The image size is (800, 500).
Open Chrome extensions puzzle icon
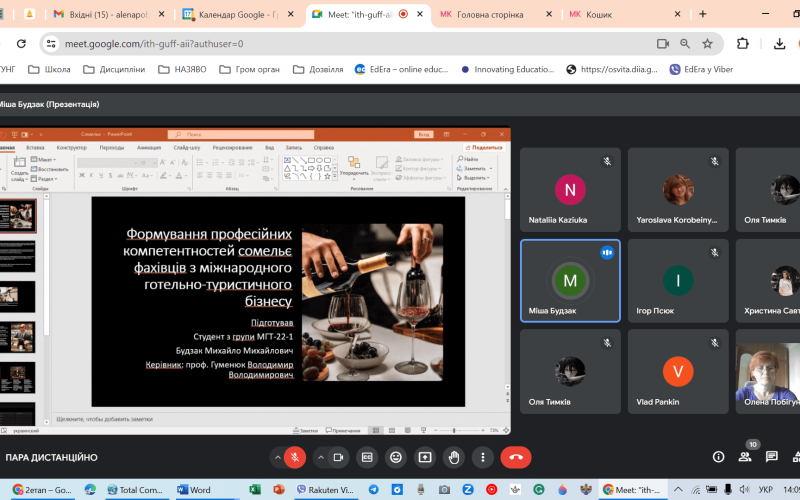click(x=742, y=44)
